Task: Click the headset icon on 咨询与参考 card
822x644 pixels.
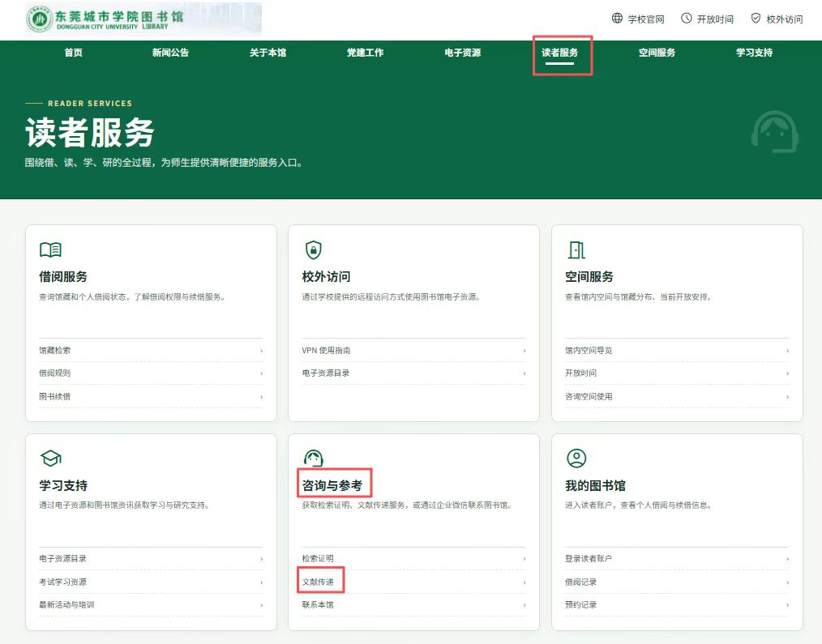Action: click(x=314, y=458)
